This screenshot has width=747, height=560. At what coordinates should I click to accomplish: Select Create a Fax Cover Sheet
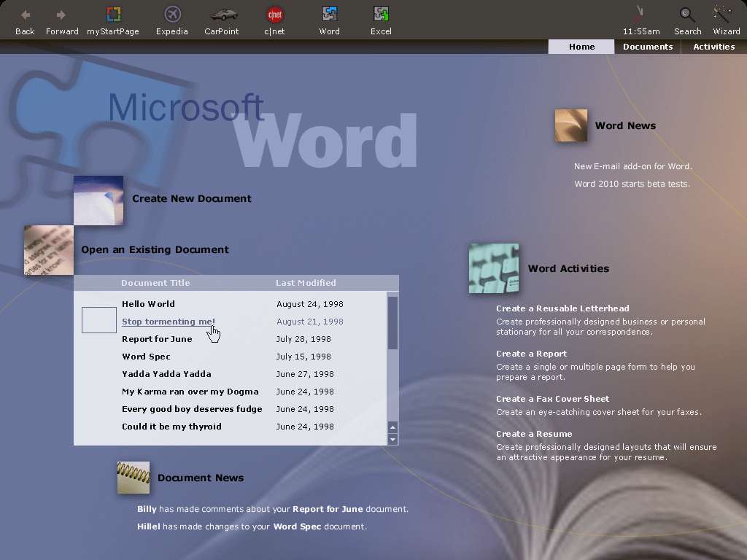pyautogui.click(x=552, y=399)
